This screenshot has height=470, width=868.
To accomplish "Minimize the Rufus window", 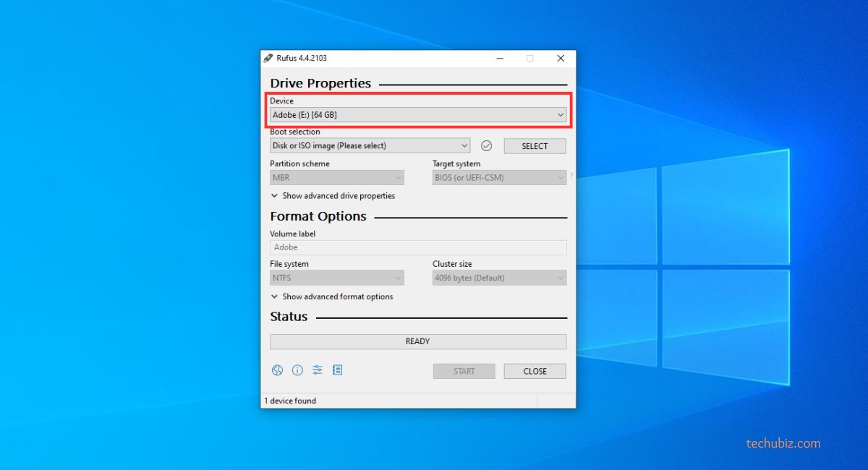I will click(x=499, y=58).
